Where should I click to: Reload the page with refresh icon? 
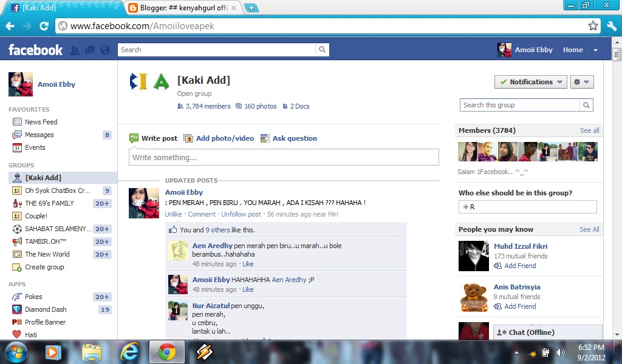point(44,26)
